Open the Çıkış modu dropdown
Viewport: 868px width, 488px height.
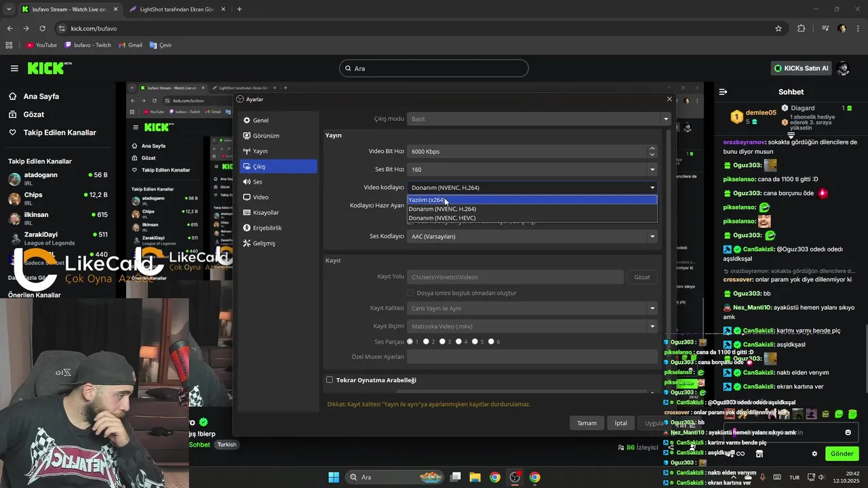[x=538, y=119]
